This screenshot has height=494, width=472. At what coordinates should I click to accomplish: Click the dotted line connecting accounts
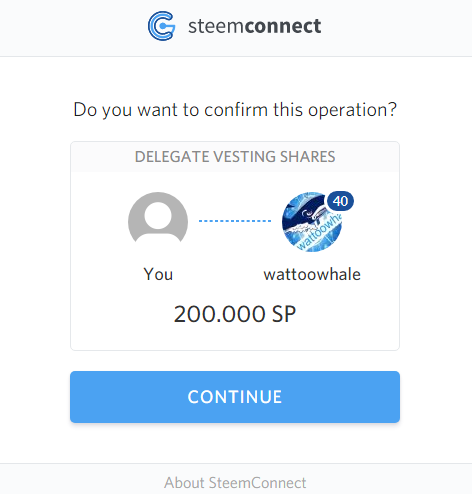click(x=235, y=221)
